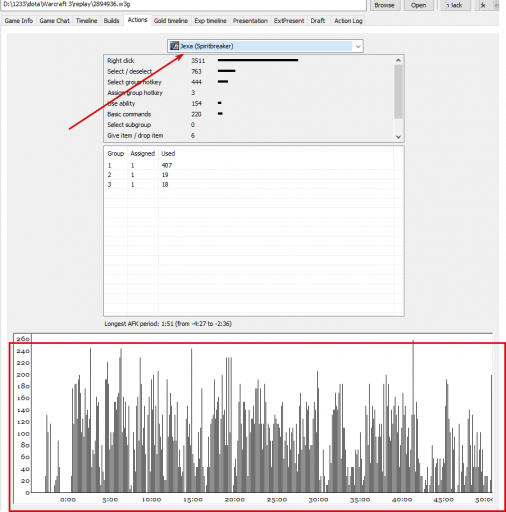Image resolution: width=506 pixels, height=512 pixels.
Task: Open the Presentation tab
Action: [250, 21]
